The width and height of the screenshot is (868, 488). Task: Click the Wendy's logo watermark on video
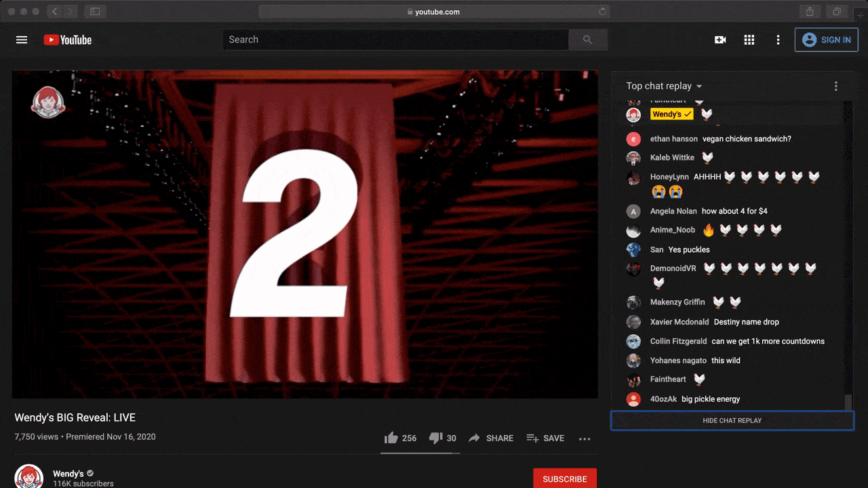click(x=48, y=102)
